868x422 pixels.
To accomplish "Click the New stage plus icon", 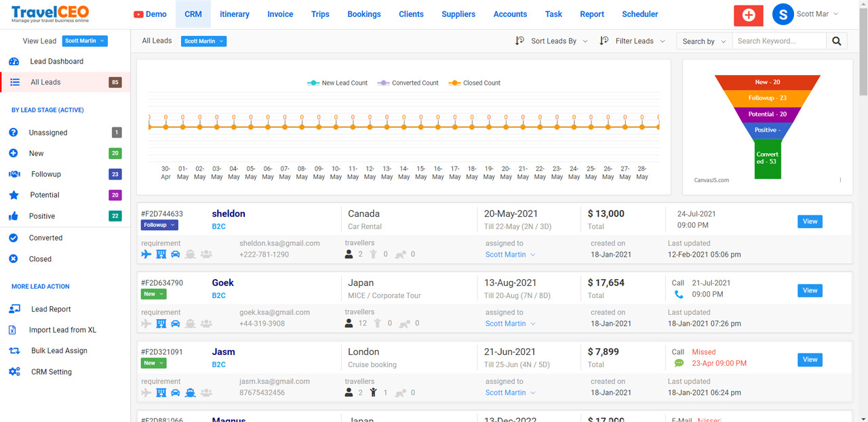I will pyautogui.click(x=13, y=153).
